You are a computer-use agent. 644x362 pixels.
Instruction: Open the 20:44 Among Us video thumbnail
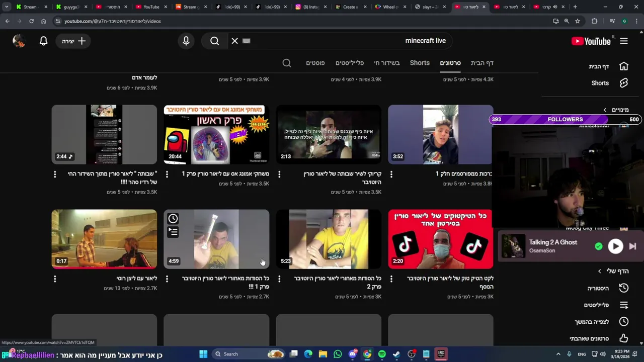tap(216, 135)
